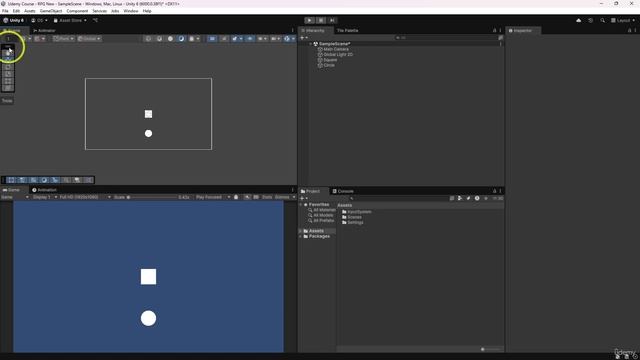Open the Full HD resolution dropdown
Viewport: 640px width, 360px height.
click(85, 197)
